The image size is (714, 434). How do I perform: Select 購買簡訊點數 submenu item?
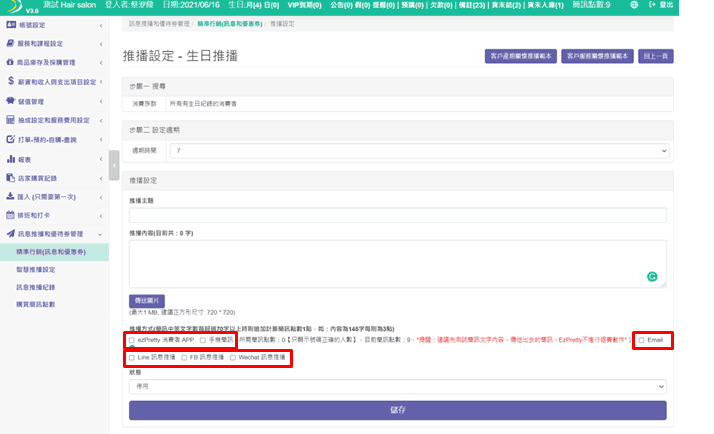tap(37, 303)
